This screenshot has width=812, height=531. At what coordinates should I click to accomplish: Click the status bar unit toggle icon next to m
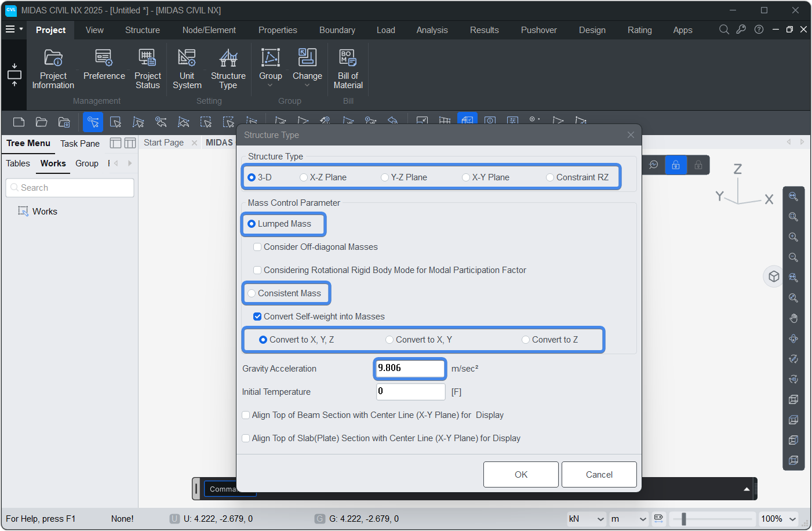pos(658,518)
